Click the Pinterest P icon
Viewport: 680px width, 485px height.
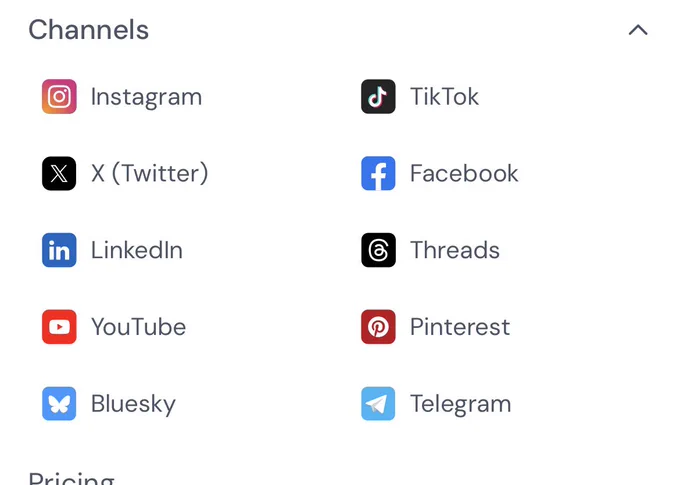point(378,327)
